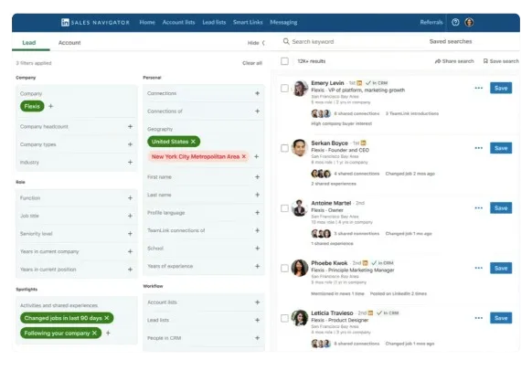Save the lead Emery Levin
Viewport: 532px width, 392px height.
(501, 88)
